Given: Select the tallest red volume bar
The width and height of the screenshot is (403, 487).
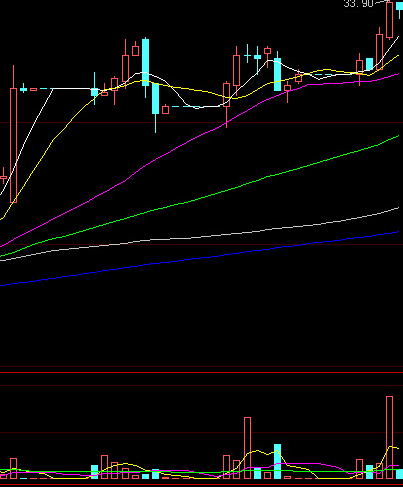Looking at the screenshot, I should pos(389,437).
